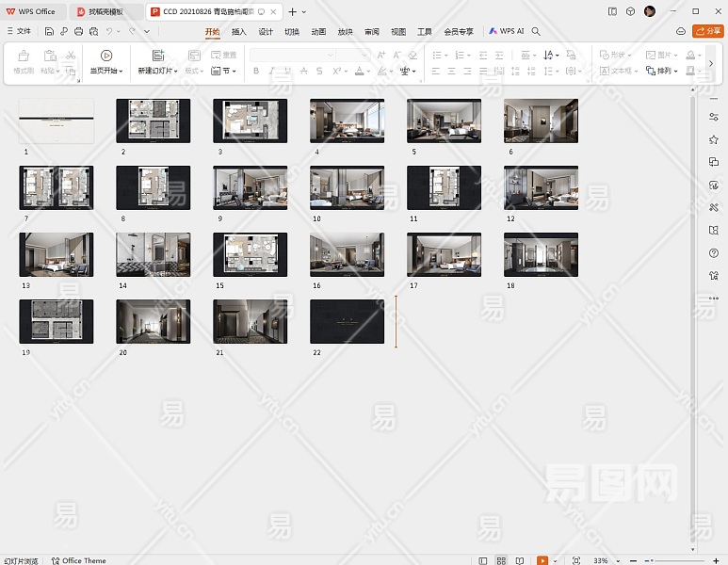Expand the zoom percentage 33% dropdown

pos(617,560)
